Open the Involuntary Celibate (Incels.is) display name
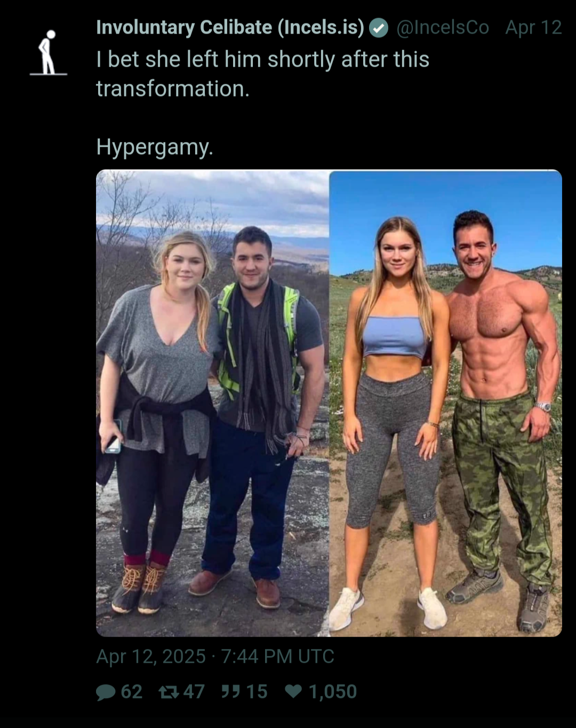576x728 pixels. point(230,27)
